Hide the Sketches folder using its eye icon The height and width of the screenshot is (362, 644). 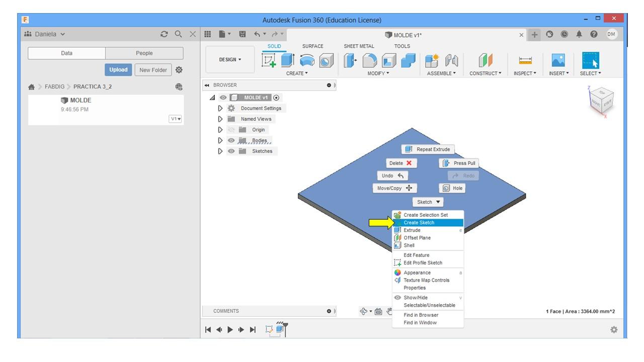click(231, 151)
